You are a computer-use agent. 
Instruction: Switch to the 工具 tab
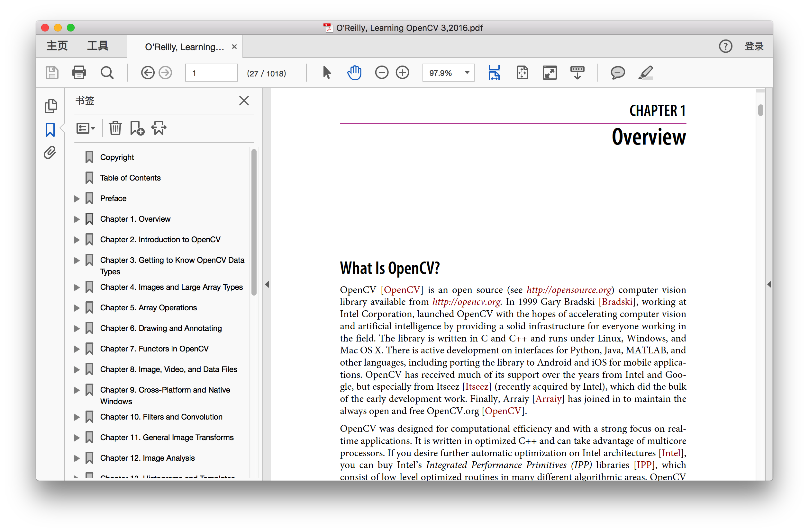(x=97, y=46)
